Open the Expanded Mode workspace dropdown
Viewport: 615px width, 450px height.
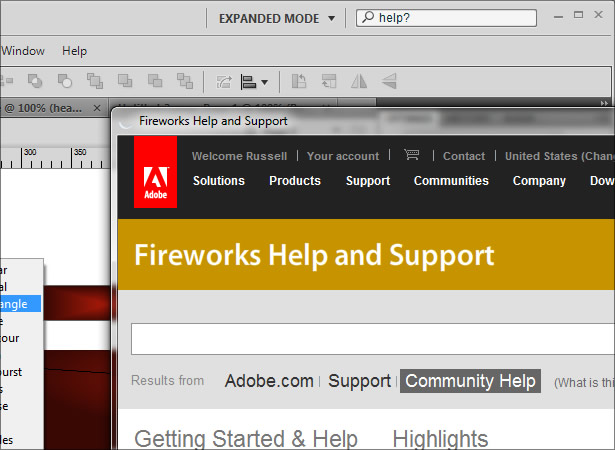pyautogui.click(x=277, y=18)
